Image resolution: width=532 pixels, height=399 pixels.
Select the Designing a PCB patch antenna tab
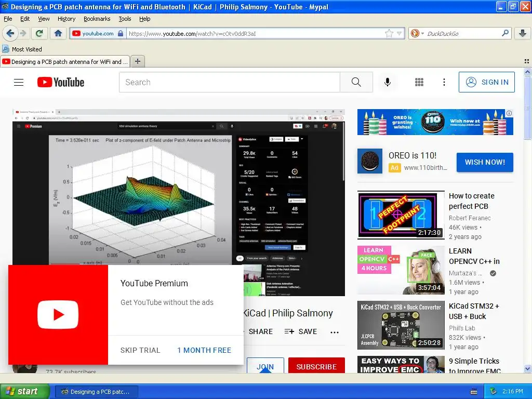[65, 62]
